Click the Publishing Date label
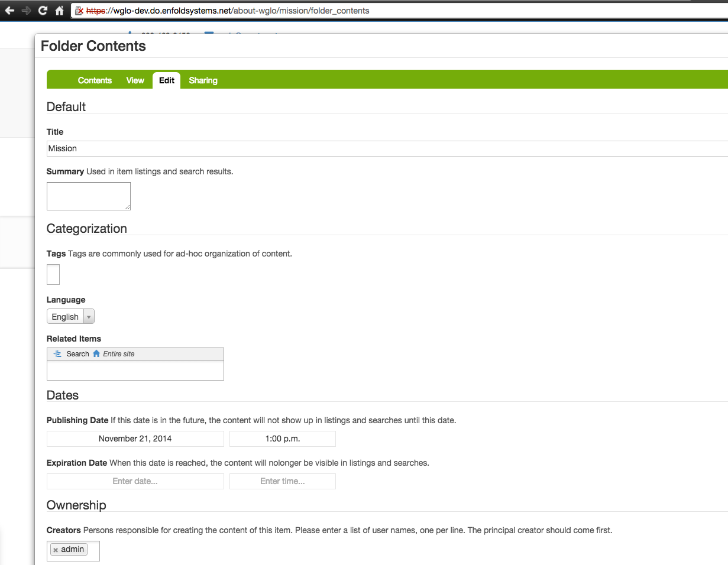Viewport: 728px width, 565px height. [77, 421]
